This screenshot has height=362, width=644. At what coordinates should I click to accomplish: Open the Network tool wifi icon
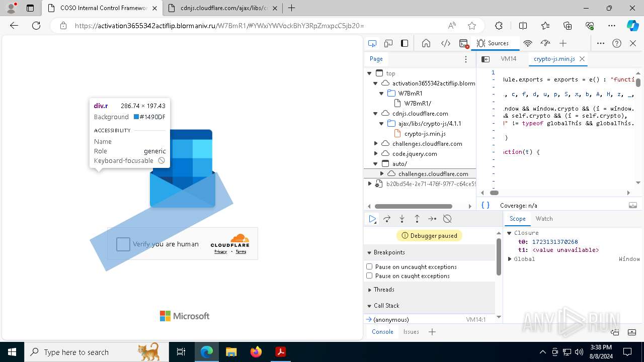click(528, 43)
